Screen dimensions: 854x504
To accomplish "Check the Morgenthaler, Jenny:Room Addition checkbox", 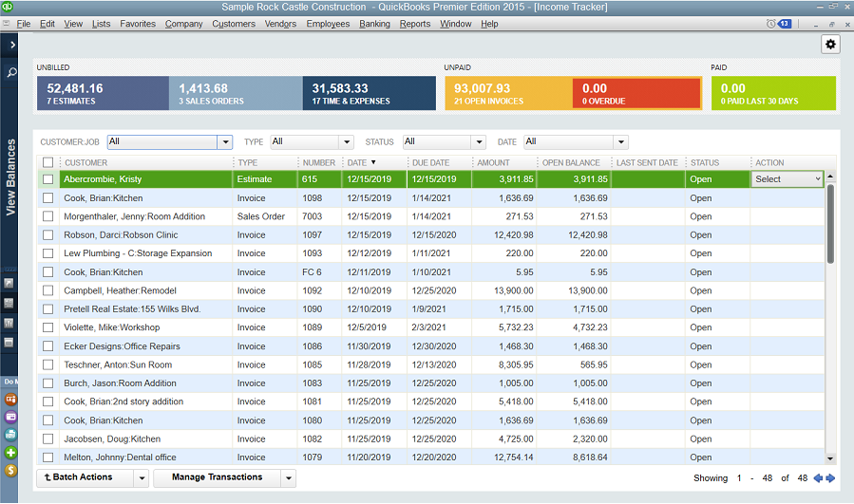I will 47,216.
